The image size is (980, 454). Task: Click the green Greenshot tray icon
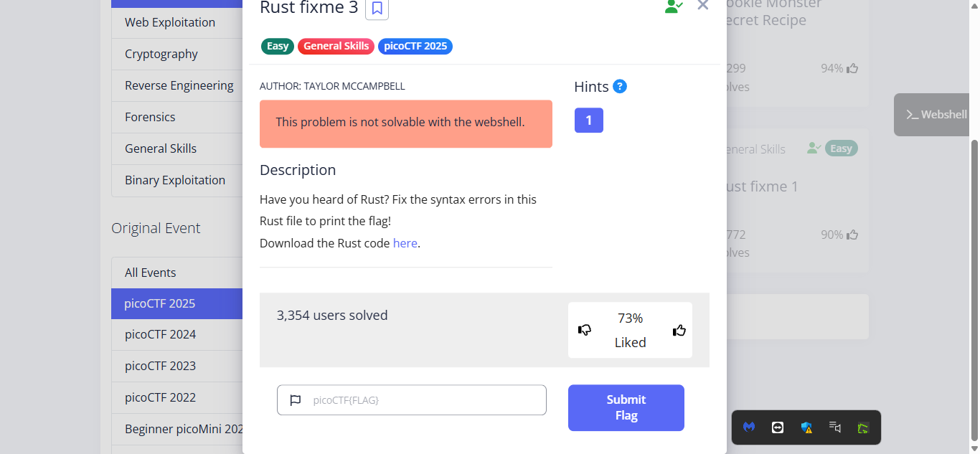pos(864,427)
